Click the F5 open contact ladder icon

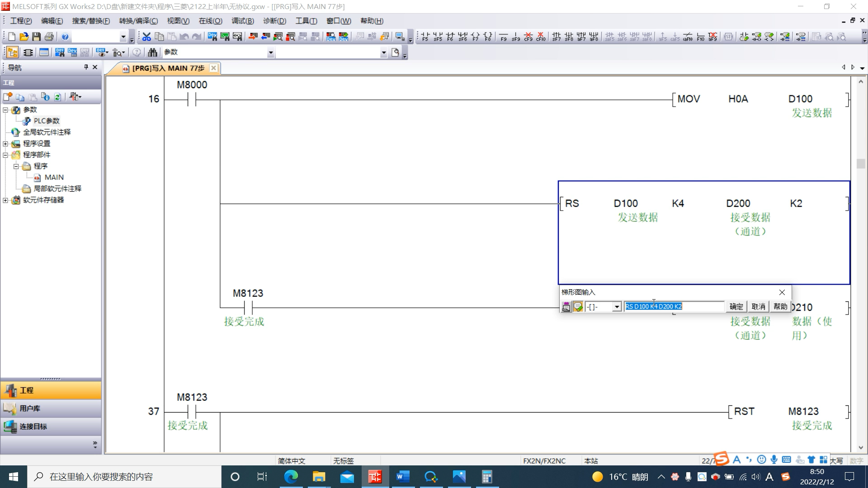pyautogui.click(x=425, y=37)
